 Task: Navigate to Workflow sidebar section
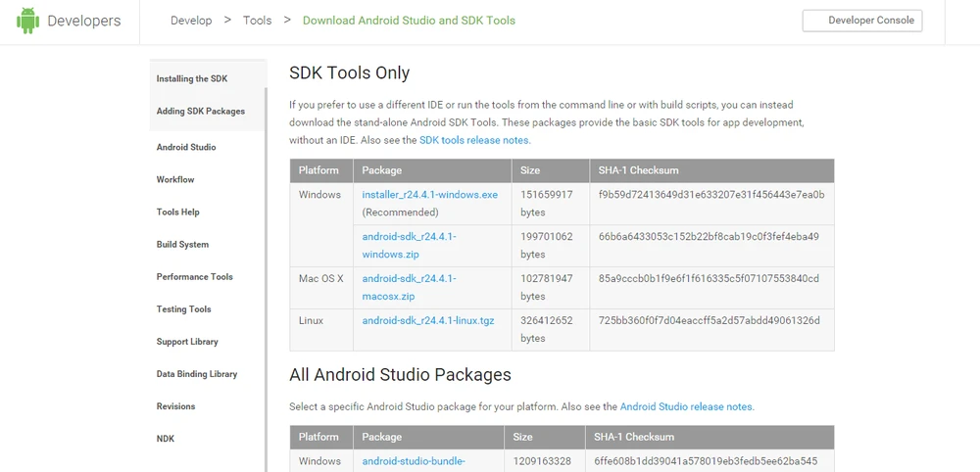click(175, 180)
